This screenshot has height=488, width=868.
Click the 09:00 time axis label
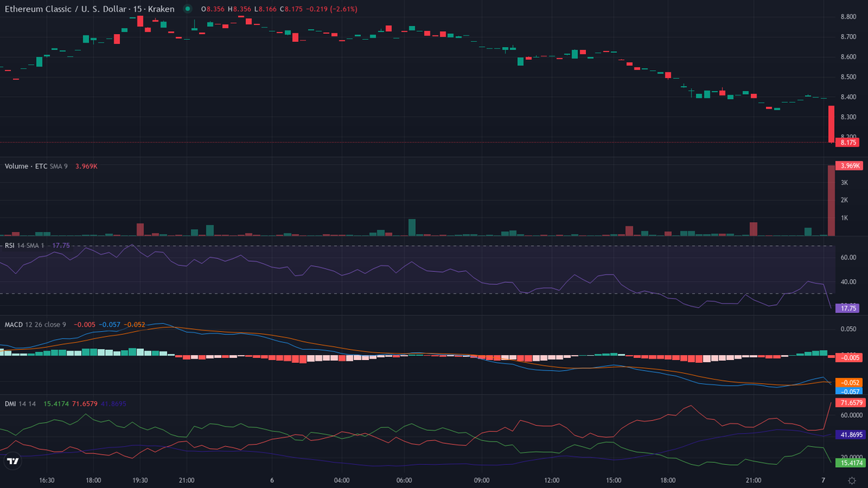[x=482, y=480]
